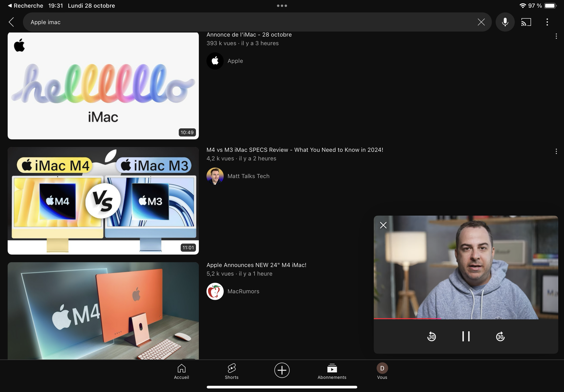Skip the miniplayer forward 30 seconds
This screenshot has height=392, width=564.
coord(500,337)
